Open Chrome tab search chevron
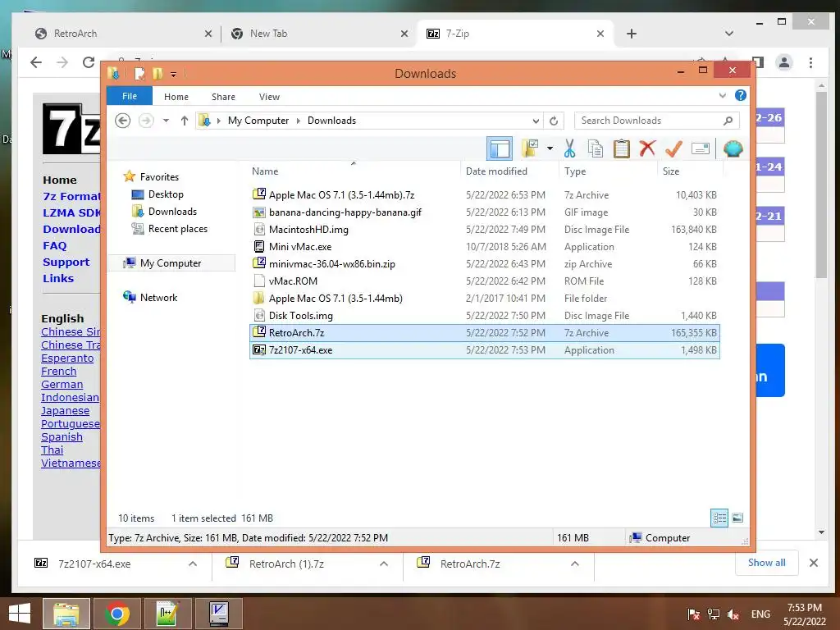Image resolution: width=840 pixels, height=630 pixels. [x=729, y=33]
